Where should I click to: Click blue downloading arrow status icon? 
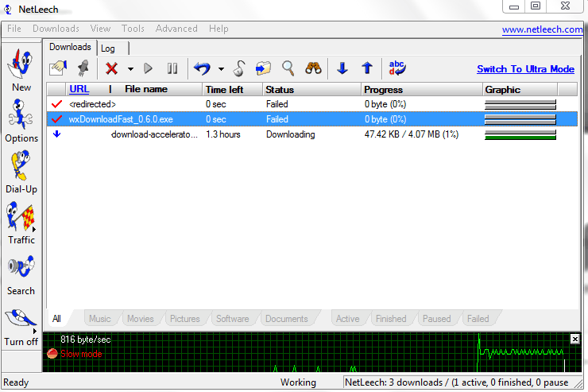point(56,134)
